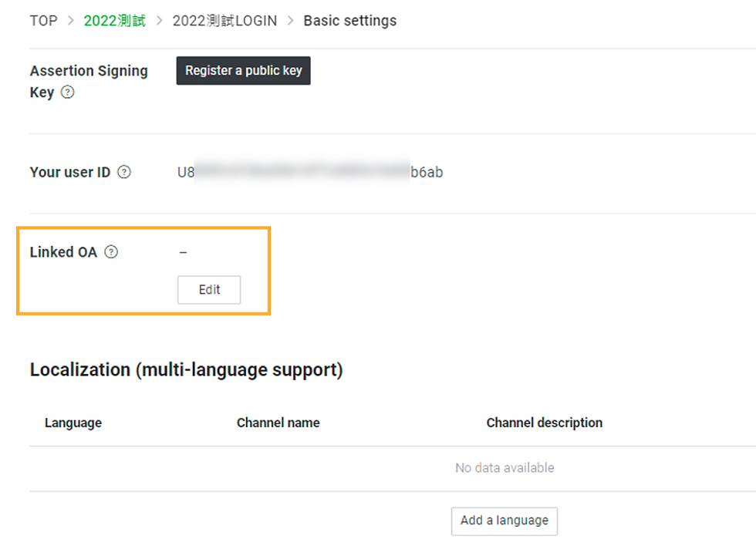Click the Channel name column header
756x549 pixels.
tap(278, 423)
